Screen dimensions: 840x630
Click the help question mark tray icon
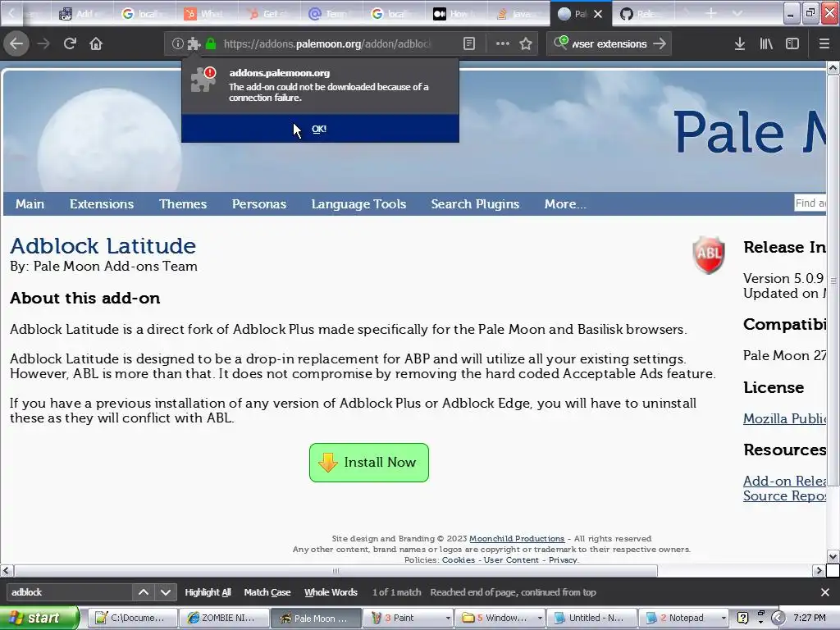pyautogui.click(x=742, y=618)
